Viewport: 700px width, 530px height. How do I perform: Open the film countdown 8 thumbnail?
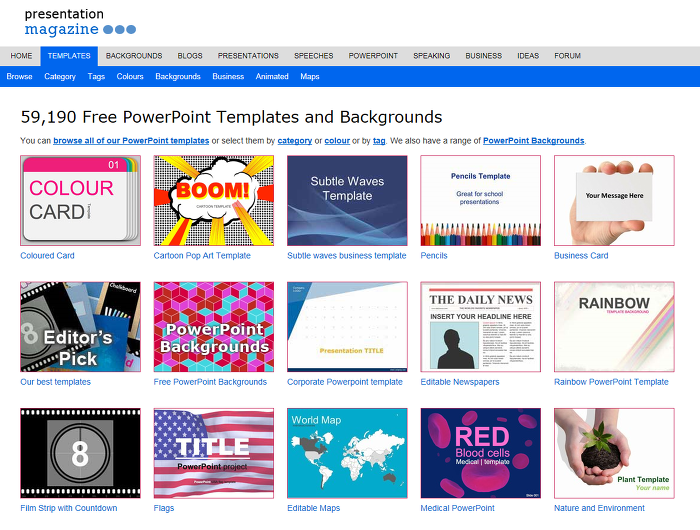coord(80,453)
